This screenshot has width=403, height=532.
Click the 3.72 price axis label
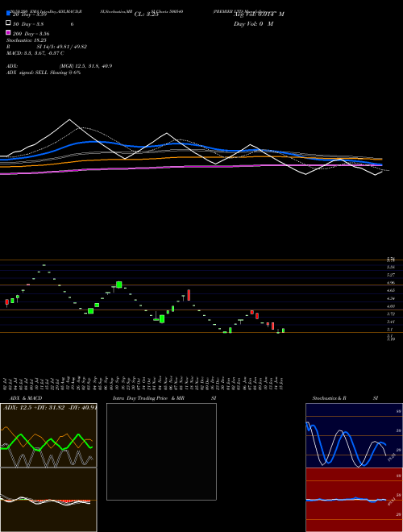point(390,314)
